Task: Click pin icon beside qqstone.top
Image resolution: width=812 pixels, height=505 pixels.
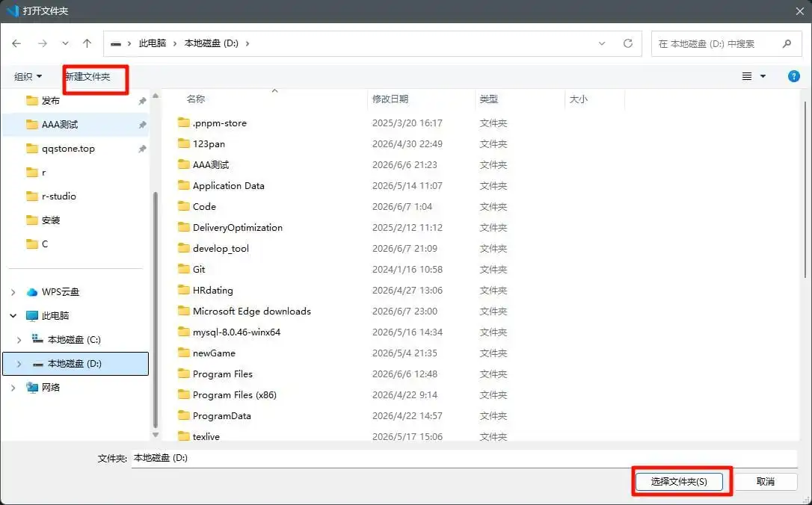Action: (142, 149)
